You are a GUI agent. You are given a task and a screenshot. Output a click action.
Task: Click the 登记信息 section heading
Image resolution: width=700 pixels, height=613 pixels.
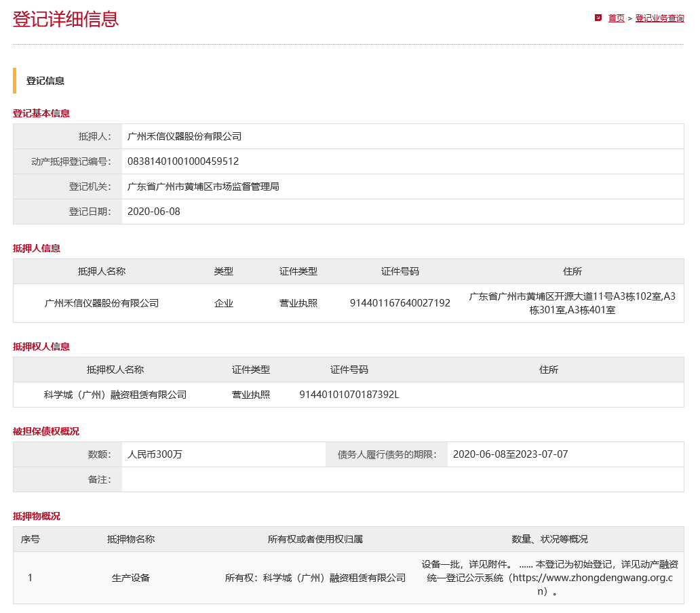click(45, 81)
